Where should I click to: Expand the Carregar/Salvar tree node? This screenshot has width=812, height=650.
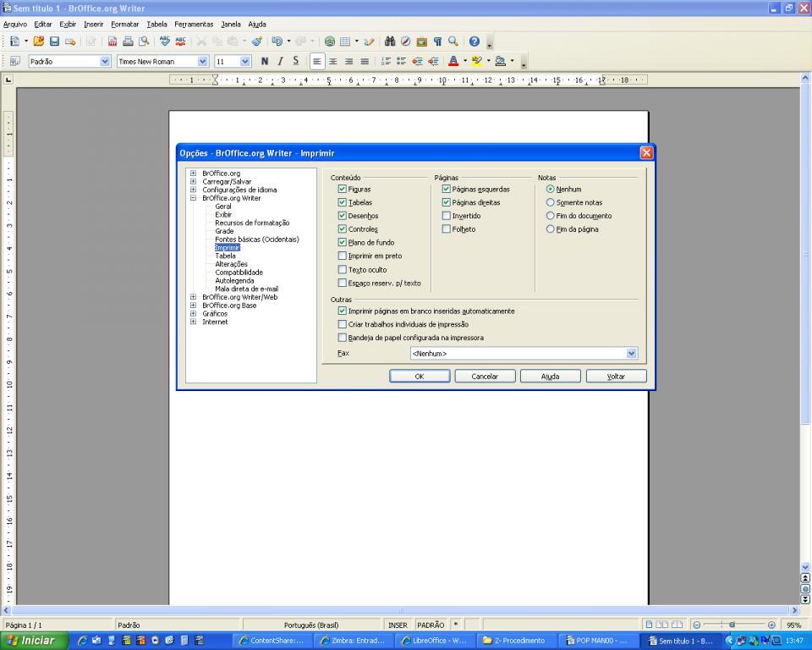coord(193,181)
